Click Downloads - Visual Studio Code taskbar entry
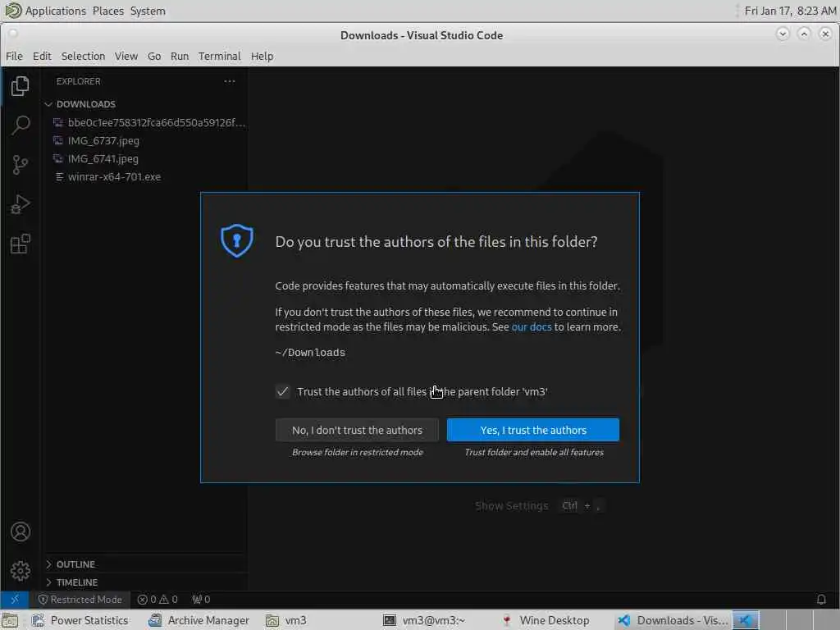Viewport: 840px width, 630px height. [673, 620]
